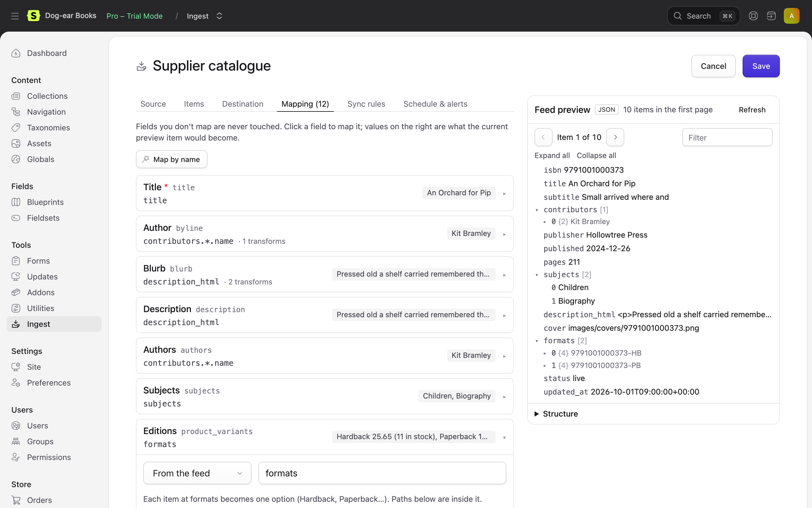This screenshot has width=812, height=508.
Task: Click the Save button
Action: [x=761, y=66]
